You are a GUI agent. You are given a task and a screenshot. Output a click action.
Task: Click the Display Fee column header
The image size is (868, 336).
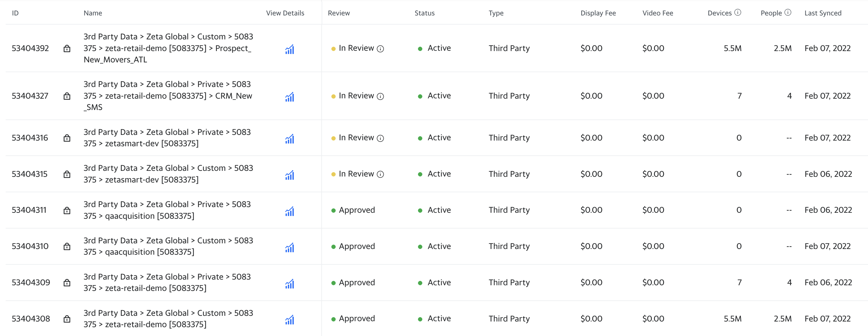tap(598, 13)
